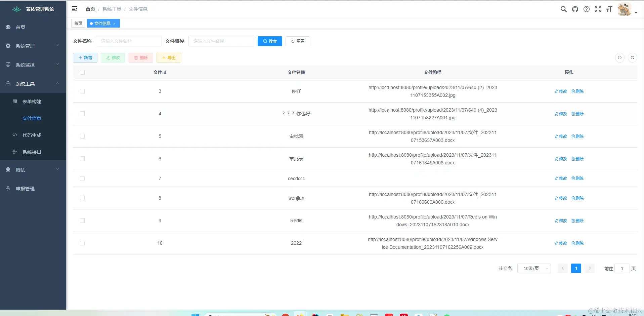Open the dropdown arrow beside the avatar

pos(636,13)
